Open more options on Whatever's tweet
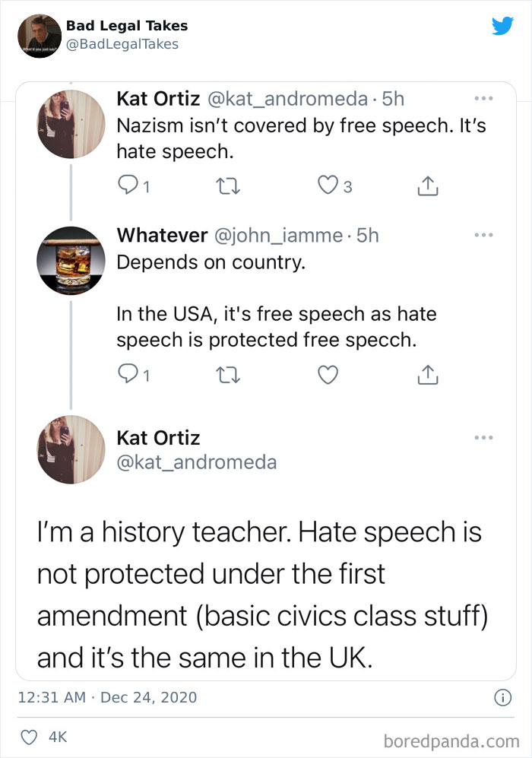This screenshot has height=758, width=532. click(x=483, y=235)
